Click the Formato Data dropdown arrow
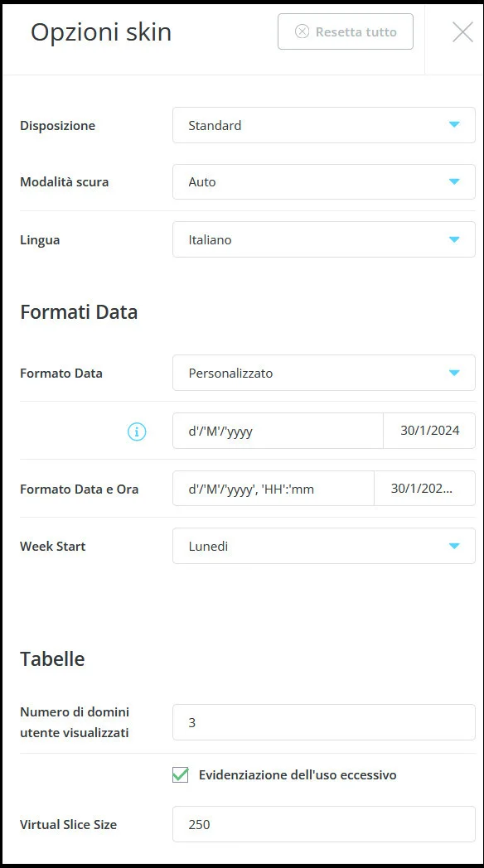 click(x=454, y=373)
